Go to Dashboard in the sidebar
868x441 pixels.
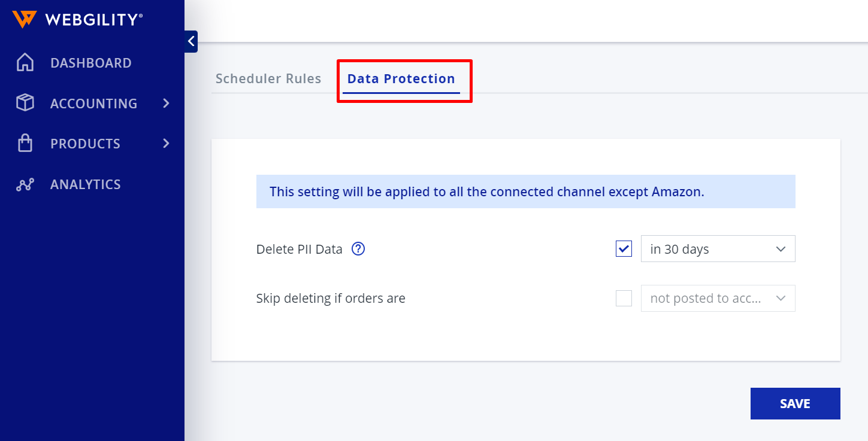point(91,63)
